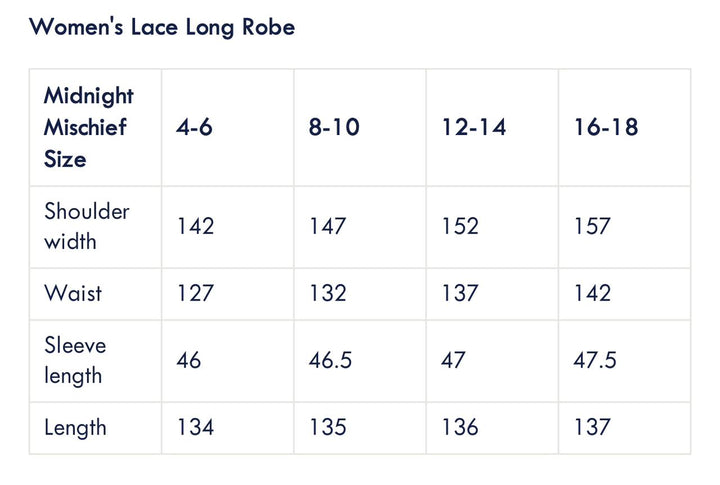Click the Women's Lace Long Robe heading
Image resolution: width=720 pixels, height=485 pixels.
(162, 27)
